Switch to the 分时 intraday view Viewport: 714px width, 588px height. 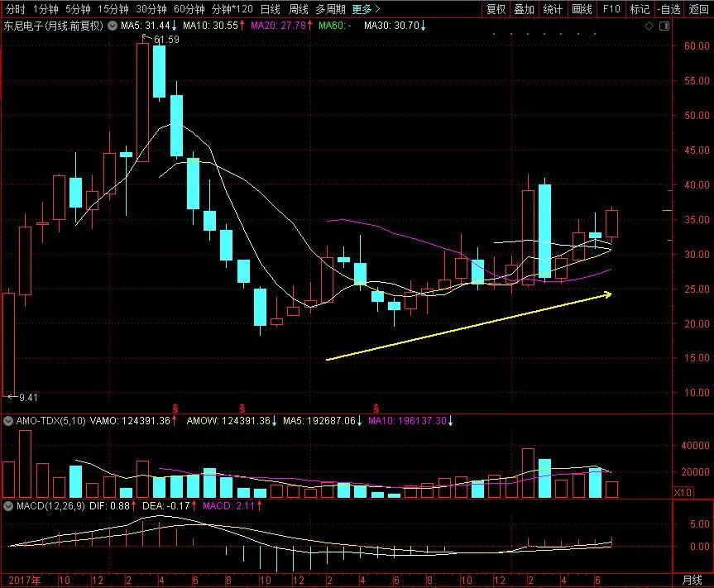[15, 9]
